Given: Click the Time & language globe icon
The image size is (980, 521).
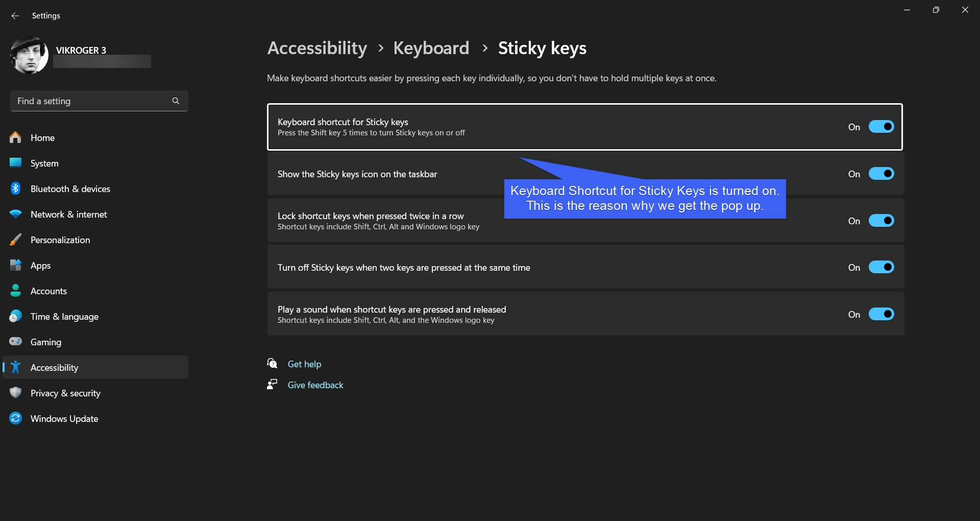Looking at the screenshot, I should (16, 316).
